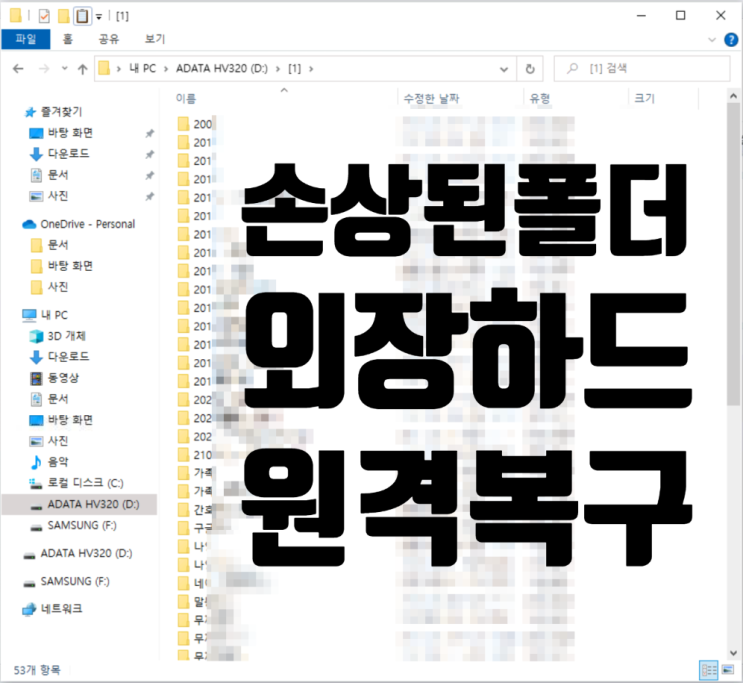Sort by the 이름 column header
743x683 pixels.
click(186, 99)
